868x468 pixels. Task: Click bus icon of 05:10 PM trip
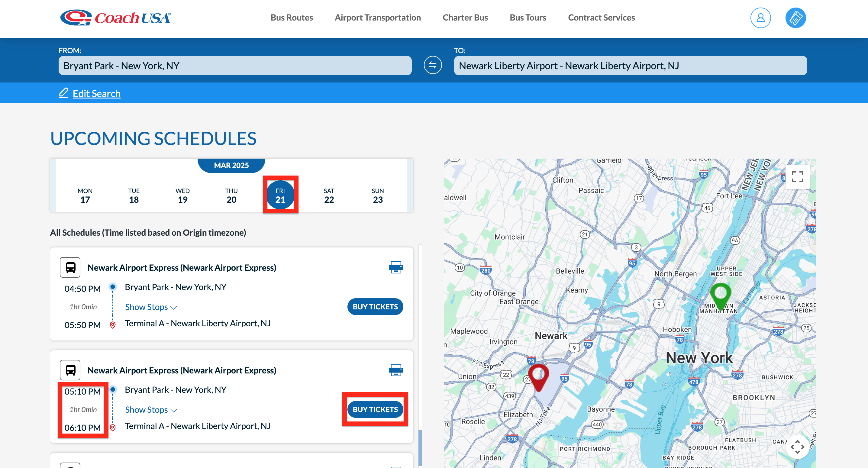70,370
